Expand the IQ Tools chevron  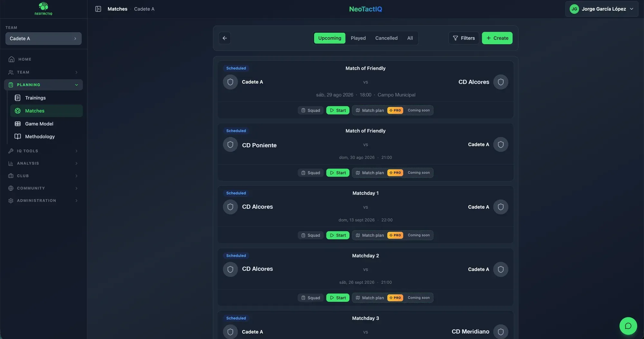(76, 151)
